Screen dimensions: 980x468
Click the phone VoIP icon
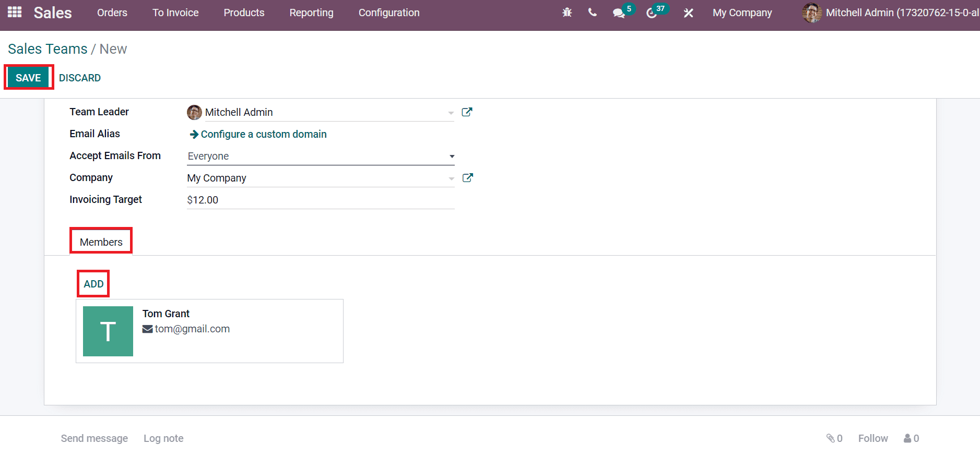[592, 13]
